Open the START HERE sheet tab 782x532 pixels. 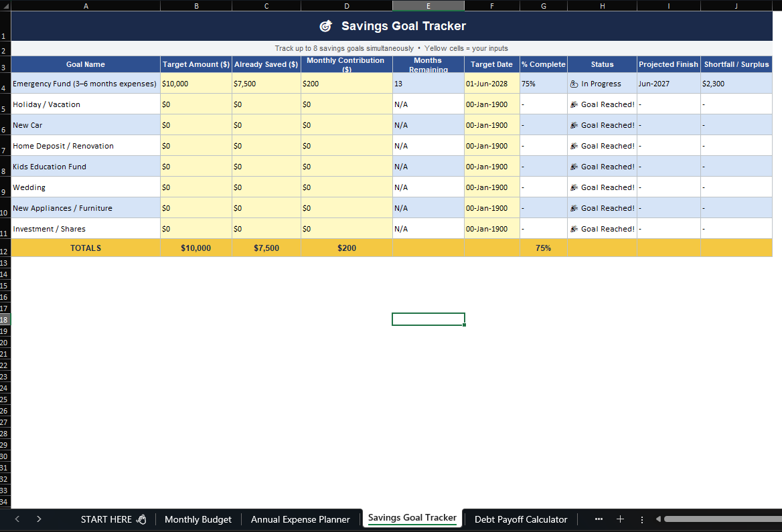(112, 519)
